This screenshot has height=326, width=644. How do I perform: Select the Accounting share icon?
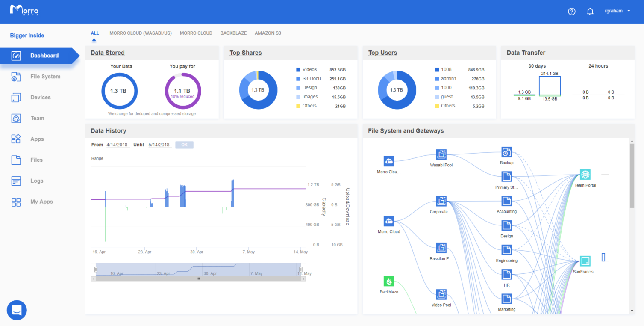coord(506,201)
